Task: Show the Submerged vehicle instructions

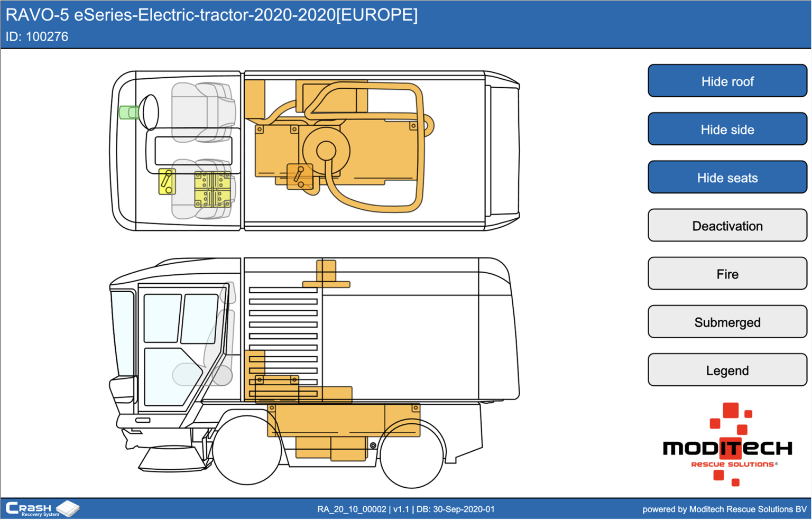Action: pos(727,322)
